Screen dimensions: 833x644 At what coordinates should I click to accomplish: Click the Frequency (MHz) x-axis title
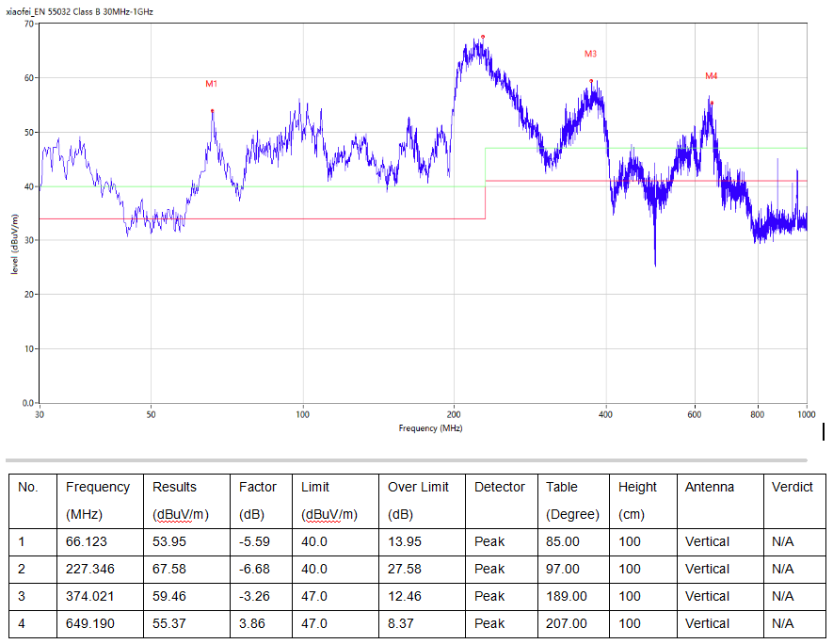tap(430, 428)
